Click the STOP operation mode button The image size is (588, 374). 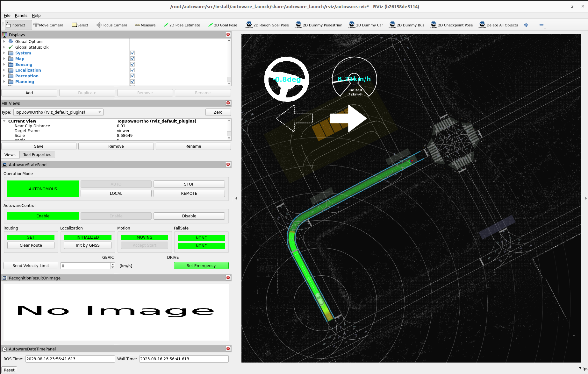(x=189, y=184)
